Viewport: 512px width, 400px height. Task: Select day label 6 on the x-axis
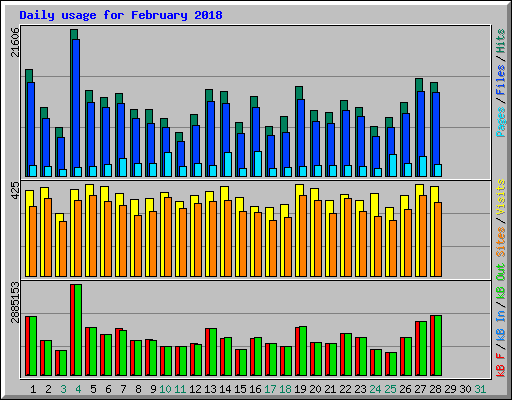pyautogui.click(x=108, y=389)
